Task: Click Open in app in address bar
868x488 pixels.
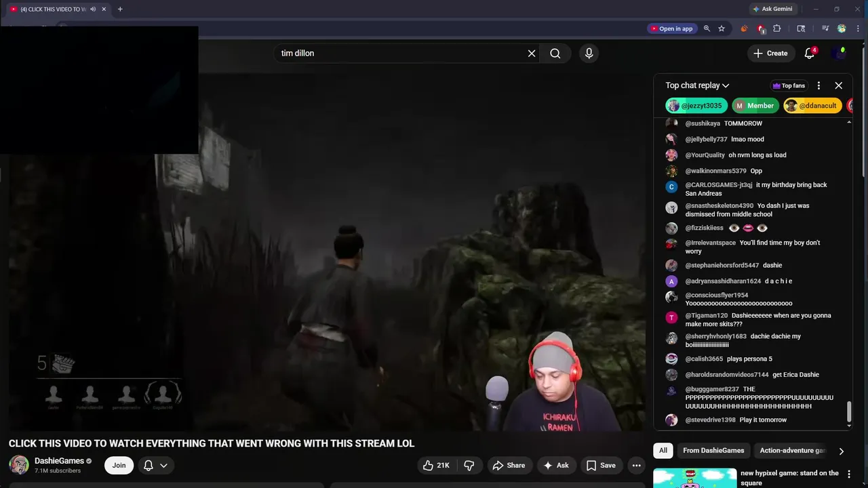Action: [671, 28]
